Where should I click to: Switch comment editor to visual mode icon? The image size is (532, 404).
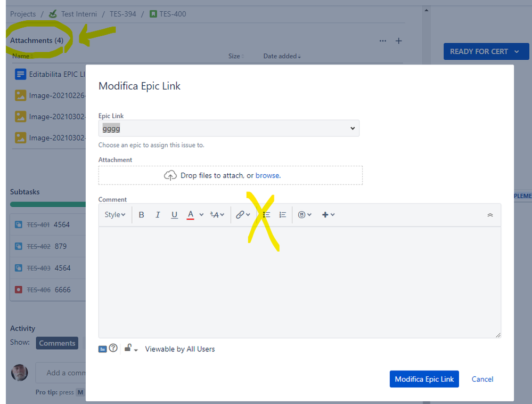tap(102, 349)
